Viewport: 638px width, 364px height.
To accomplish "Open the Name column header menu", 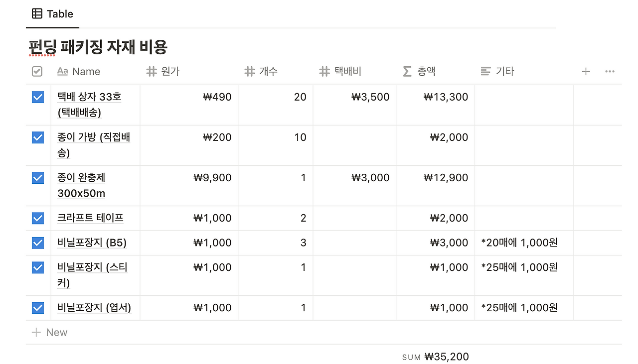I will [86, 71].
